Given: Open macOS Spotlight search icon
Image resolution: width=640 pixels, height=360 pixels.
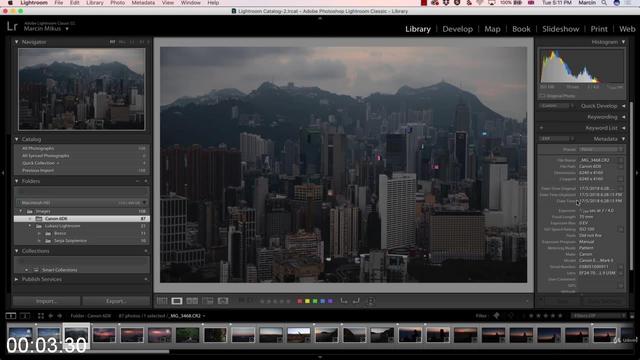Looking at the screenshot, I should click(604, 3).
